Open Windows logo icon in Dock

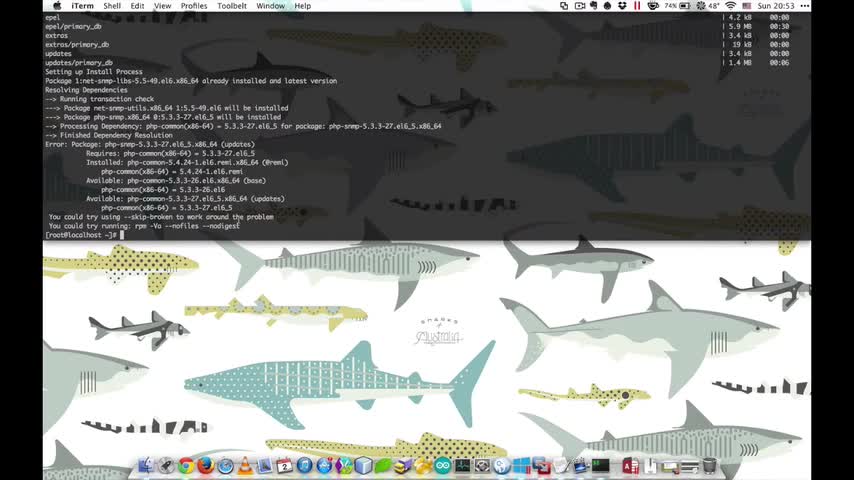[x=521, y=466]
